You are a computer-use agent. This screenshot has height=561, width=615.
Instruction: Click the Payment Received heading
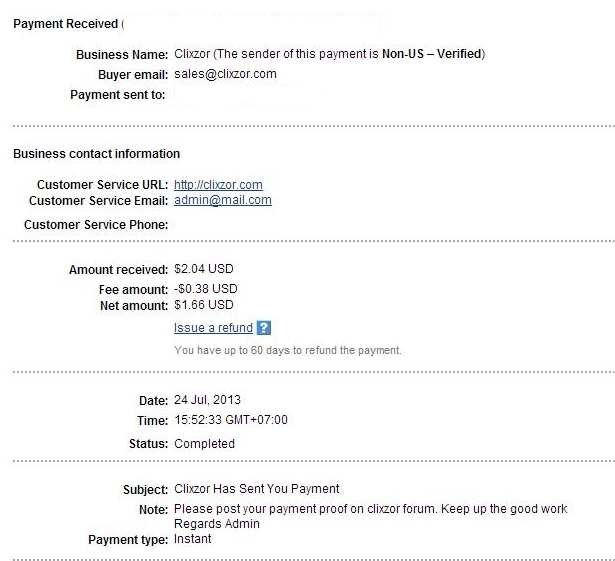65,23
